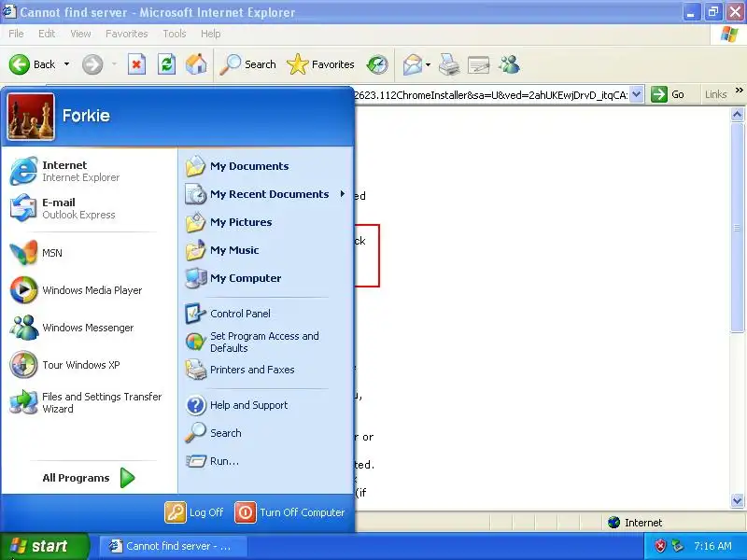Click the Forkie user picture
Screen dimensions: 747x560
tap(31, 116)
